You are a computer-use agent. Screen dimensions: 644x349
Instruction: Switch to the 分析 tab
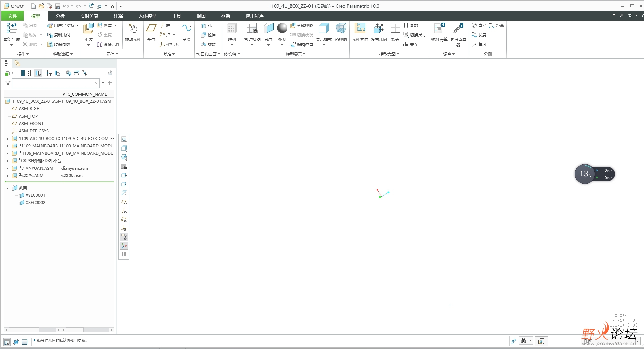tap(60, 16)
